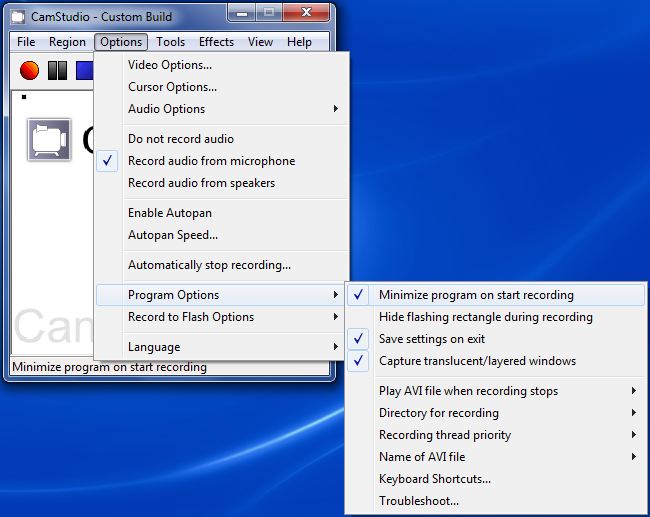This screenshot has height=517, width=650.
Task: Open the Help menu
Action: (299, 42)
